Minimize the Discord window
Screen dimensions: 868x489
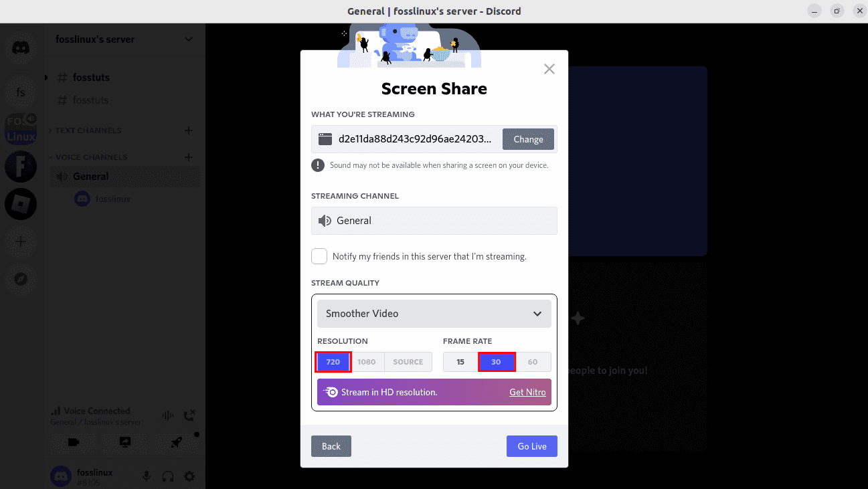click(814, 11)
